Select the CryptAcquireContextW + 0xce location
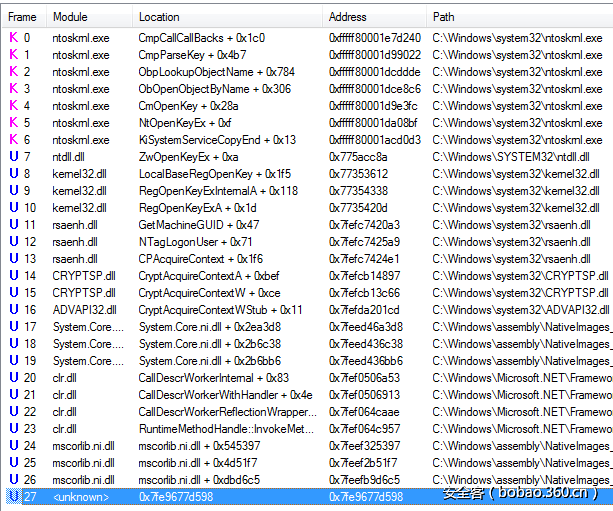 209,293
